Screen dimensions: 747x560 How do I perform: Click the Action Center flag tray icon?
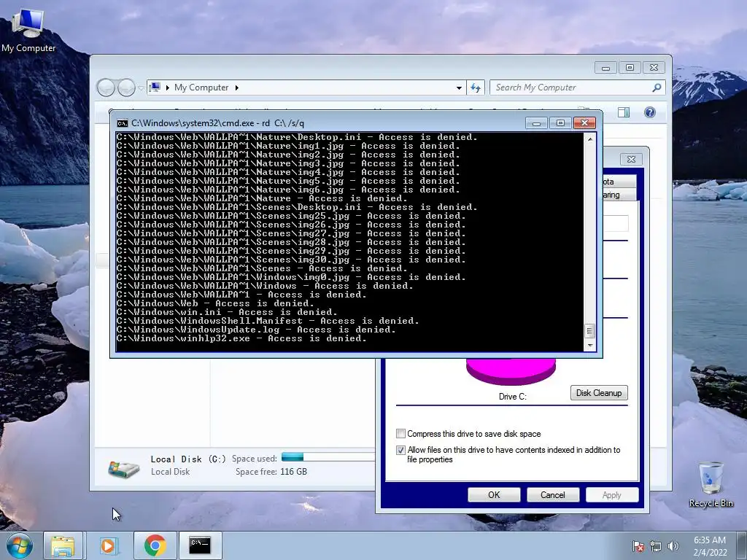point(638,546)
